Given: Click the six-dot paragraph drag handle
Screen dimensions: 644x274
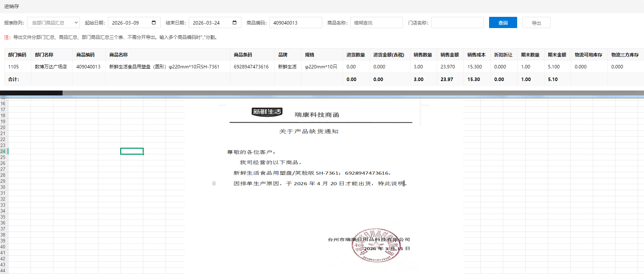Looking at the screenshot, I should [x=214, y=183].
